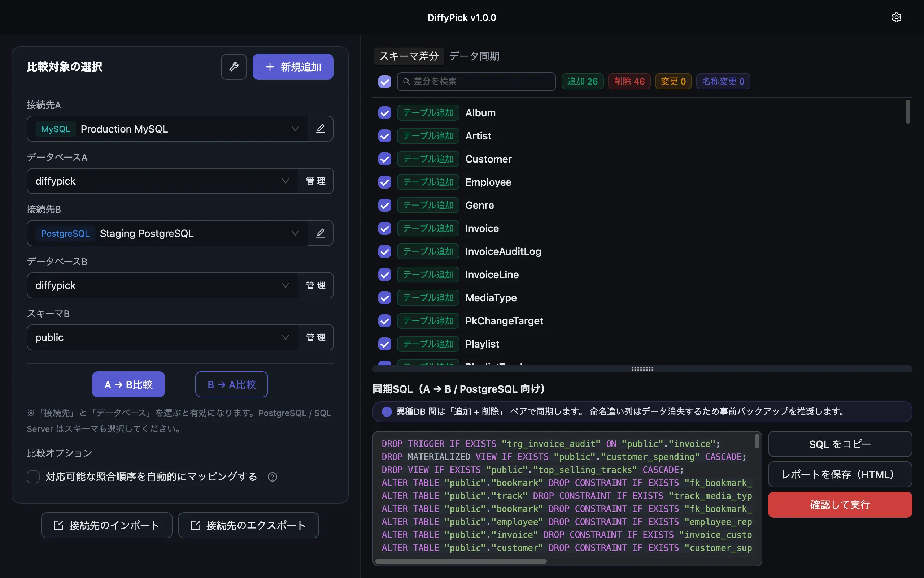Click the panel splitter drag handle
This screenshot has width=924, height=578.
pyautogui.click(x=642, y=369)
